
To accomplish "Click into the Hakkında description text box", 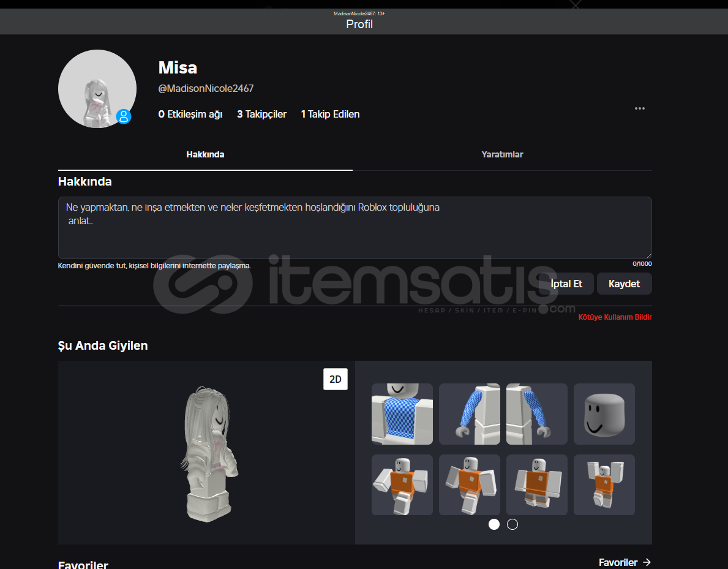I will [355, 228].
